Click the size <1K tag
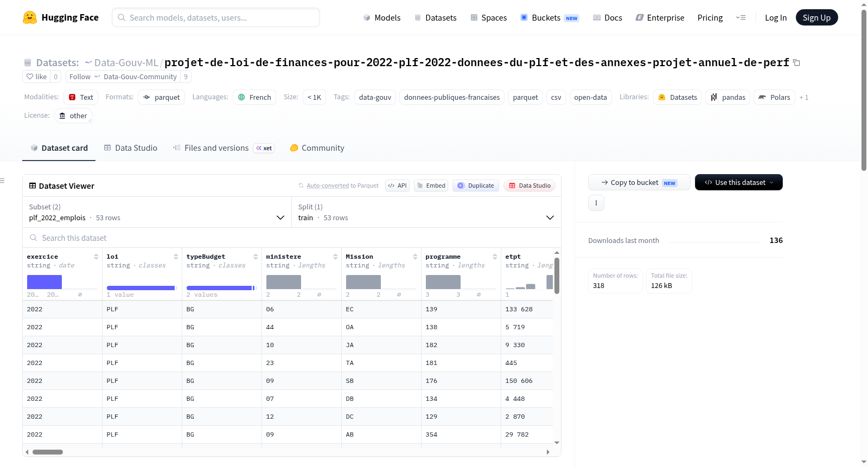Screen dimensions: 868x467 (314, 97)
